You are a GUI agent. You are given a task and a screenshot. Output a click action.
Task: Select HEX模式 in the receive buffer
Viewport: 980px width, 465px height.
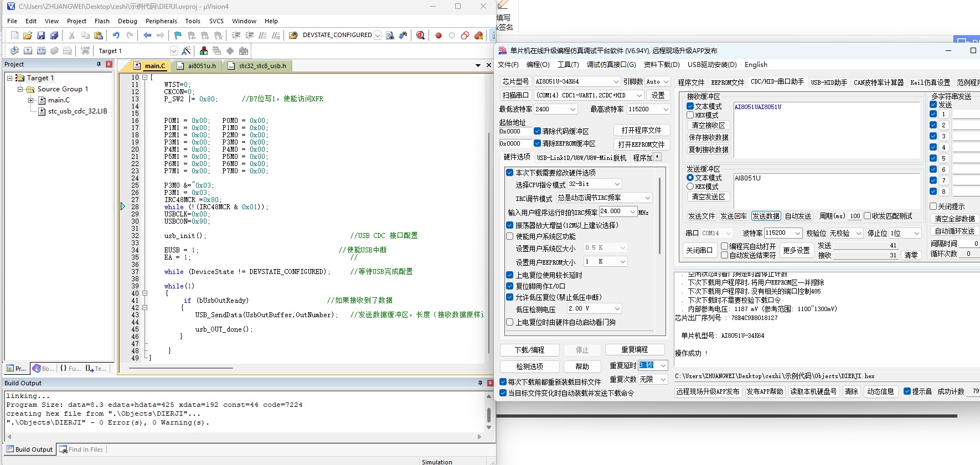[x=690, y=115]
